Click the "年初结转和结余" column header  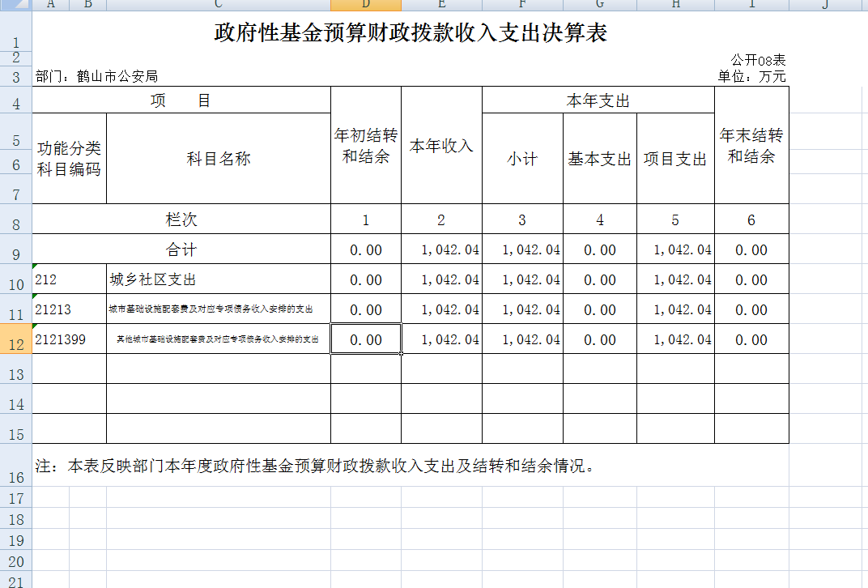click(366, 146)
